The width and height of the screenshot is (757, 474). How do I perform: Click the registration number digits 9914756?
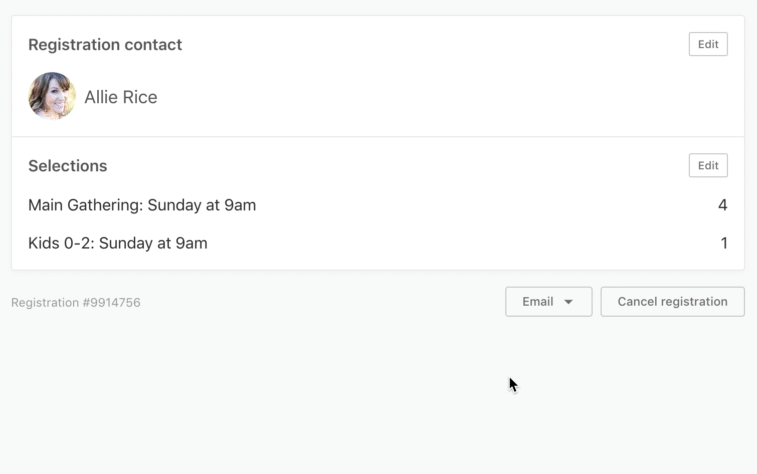[112, 302]
